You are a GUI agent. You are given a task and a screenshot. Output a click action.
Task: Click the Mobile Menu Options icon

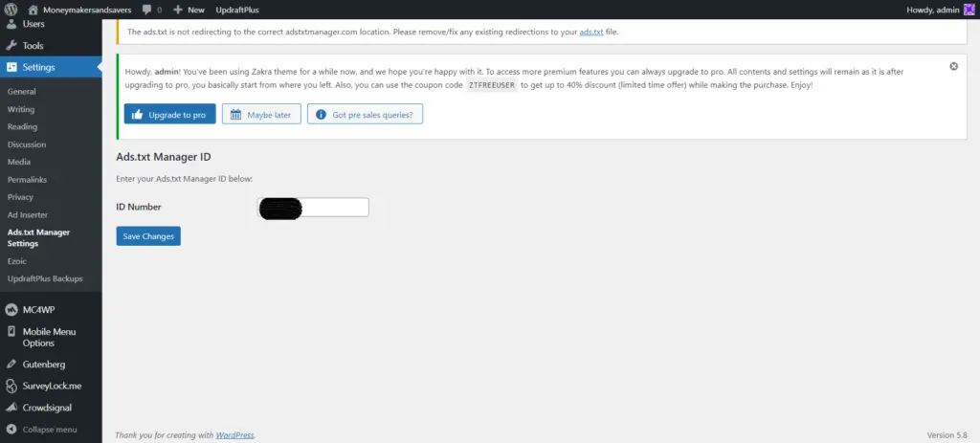click(11, 332)
